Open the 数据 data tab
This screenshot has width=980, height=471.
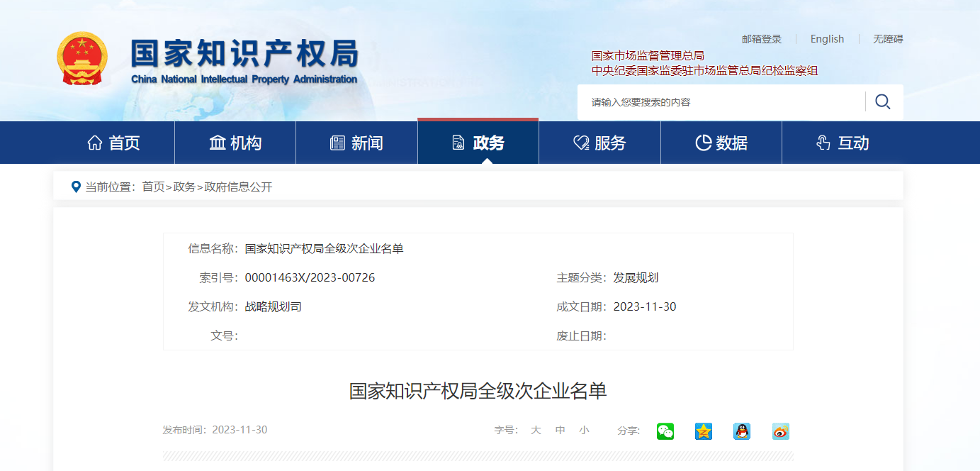[x=721, y=143]
